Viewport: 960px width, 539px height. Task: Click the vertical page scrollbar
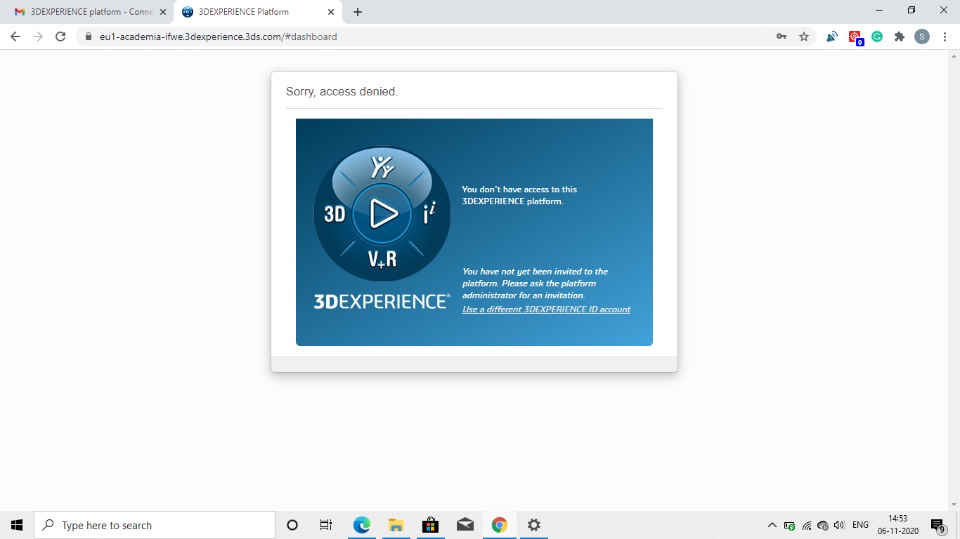click(954, 281)
